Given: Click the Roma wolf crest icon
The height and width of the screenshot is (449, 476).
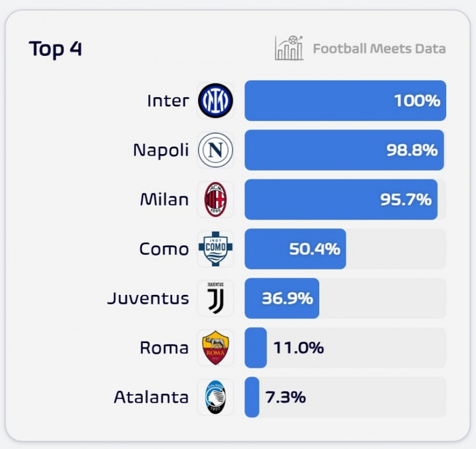Looking at the screenshot, I should (x=216, y=348).
